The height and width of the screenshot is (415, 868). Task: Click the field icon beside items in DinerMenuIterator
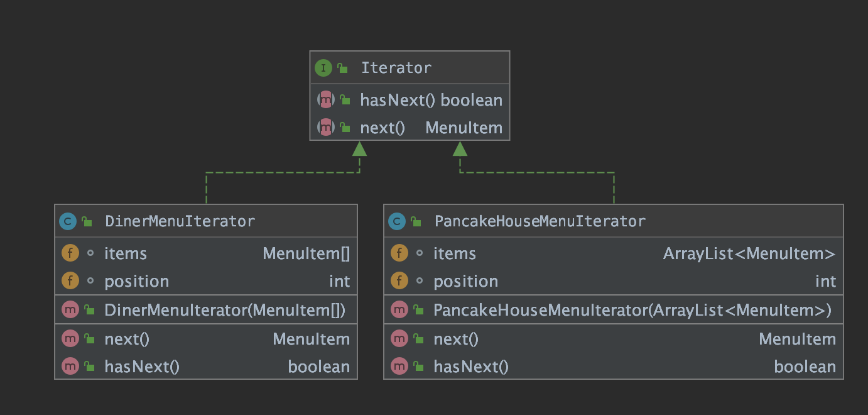[70, 253]
